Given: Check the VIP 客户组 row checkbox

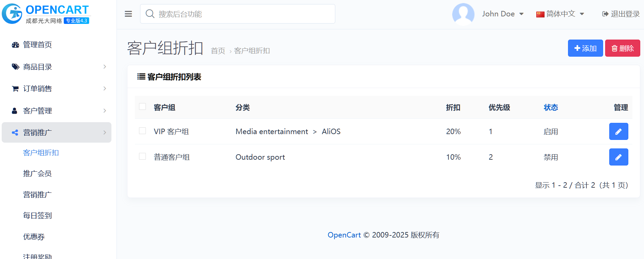Looking at the screenshot, I should coord(142,131).
